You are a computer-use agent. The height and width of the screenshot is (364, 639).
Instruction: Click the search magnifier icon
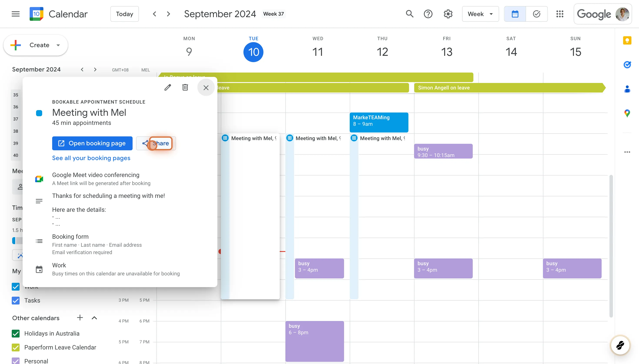[409, 14]
